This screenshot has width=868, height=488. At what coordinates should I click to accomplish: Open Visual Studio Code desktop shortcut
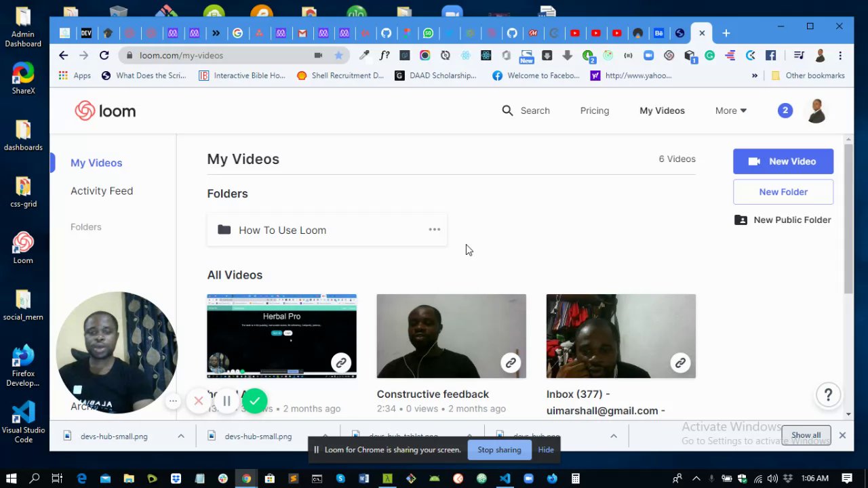point(23,422)
